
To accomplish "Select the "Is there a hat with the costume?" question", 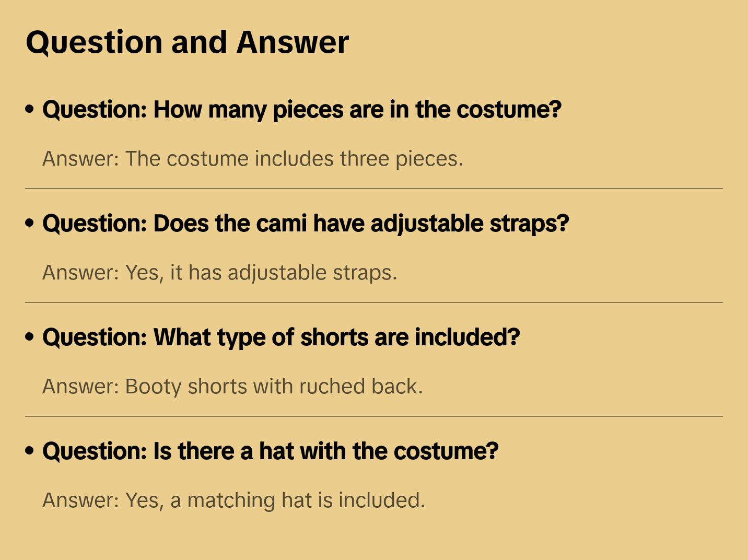I will coord(270,451).
